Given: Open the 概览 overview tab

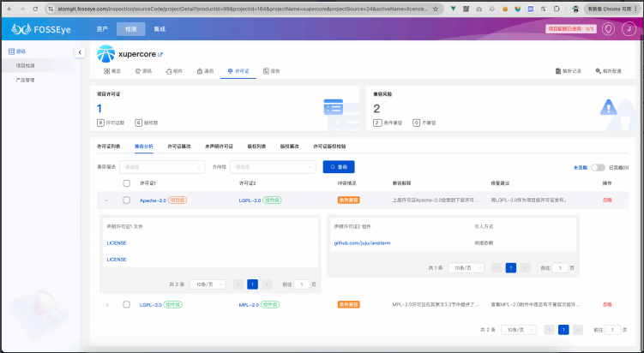Looking at the screenshot, I should 112,71.
